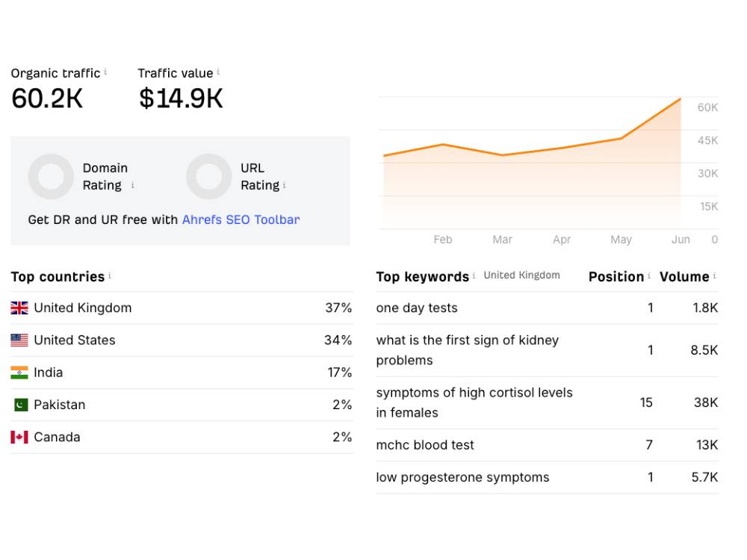Click the info icon beside Traffic value

[x=218, y=72]
